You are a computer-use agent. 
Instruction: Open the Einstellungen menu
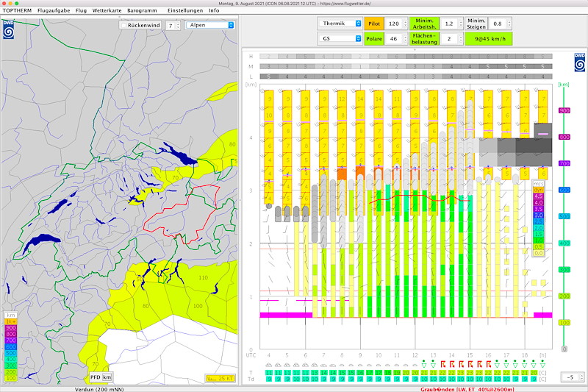(x=185, y=10)
